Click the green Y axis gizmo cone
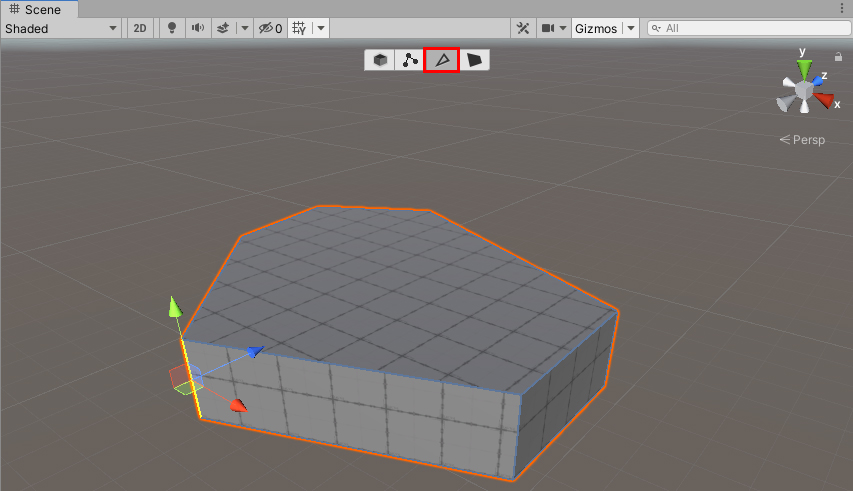Screen dimensions: 853x491 (804, 68)
